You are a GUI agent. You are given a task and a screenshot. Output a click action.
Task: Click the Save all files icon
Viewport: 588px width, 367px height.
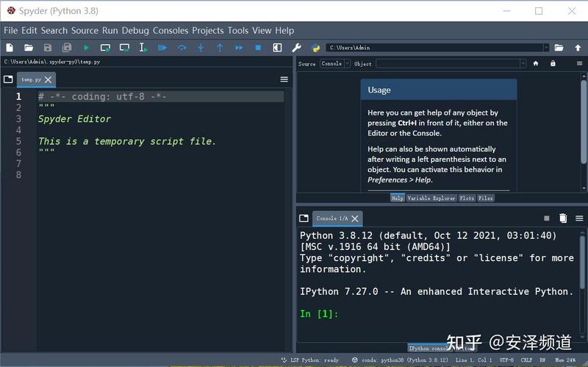[x=67, y=48]
